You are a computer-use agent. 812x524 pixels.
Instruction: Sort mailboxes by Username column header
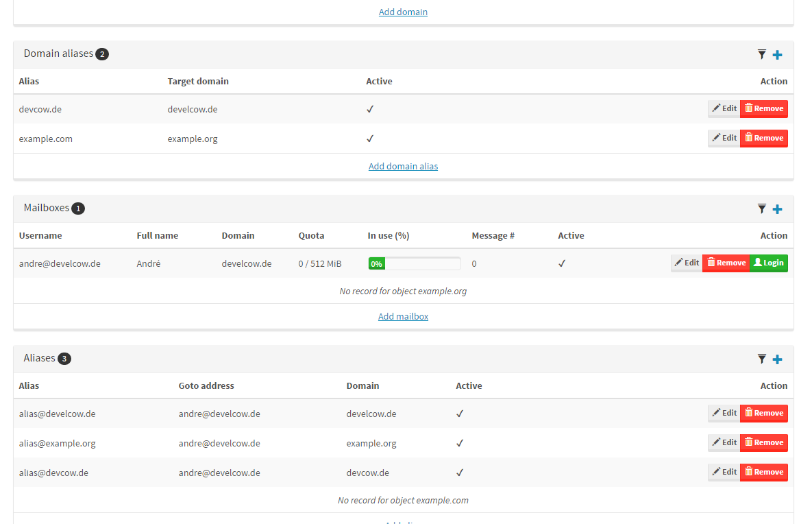(40, 235)
